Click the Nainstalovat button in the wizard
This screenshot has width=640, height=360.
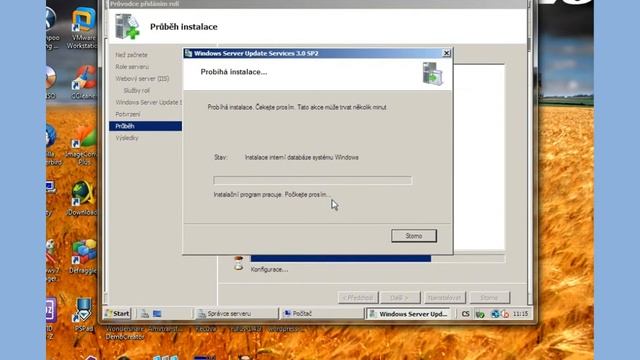click(444, 298)
